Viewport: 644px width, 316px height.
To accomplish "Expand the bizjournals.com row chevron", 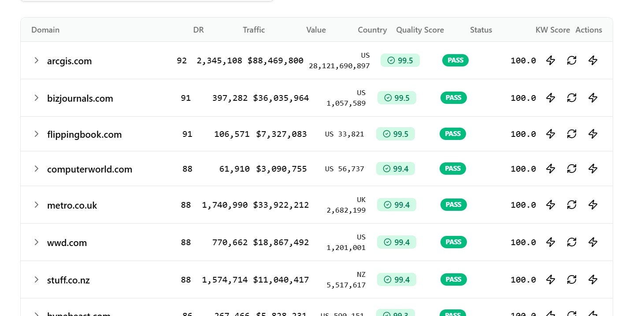I will 37,98.
